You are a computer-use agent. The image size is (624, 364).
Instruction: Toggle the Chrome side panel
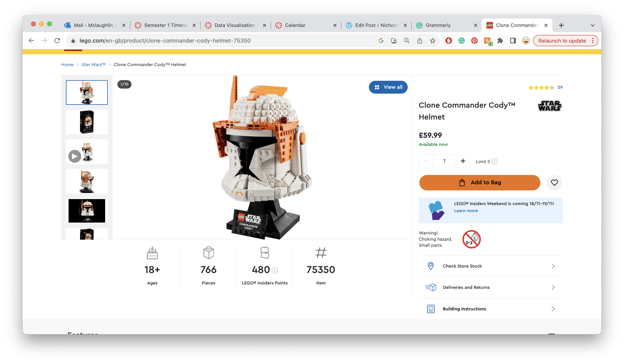point(513,41)
